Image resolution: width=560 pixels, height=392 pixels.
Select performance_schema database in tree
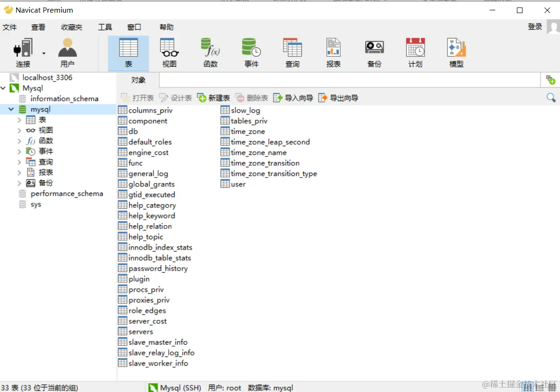click(x=67, y=193)
